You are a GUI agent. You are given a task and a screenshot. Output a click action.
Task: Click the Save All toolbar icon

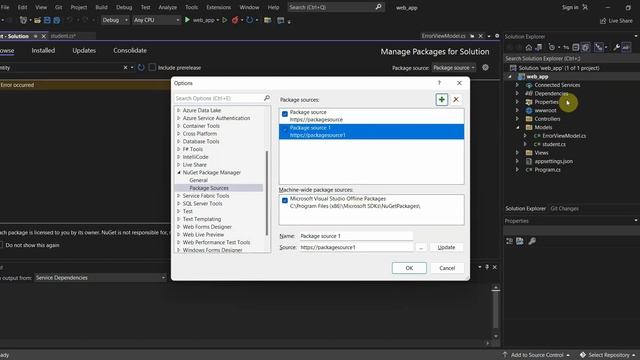(x=57, y=20)
